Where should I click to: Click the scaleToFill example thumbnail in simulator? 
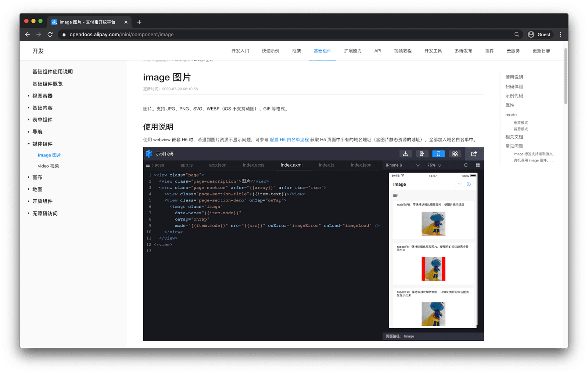pos(433,224)
